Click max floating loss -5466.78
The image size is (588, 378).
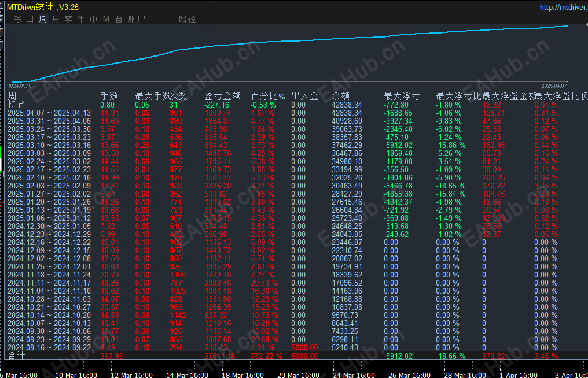[398, 186]
